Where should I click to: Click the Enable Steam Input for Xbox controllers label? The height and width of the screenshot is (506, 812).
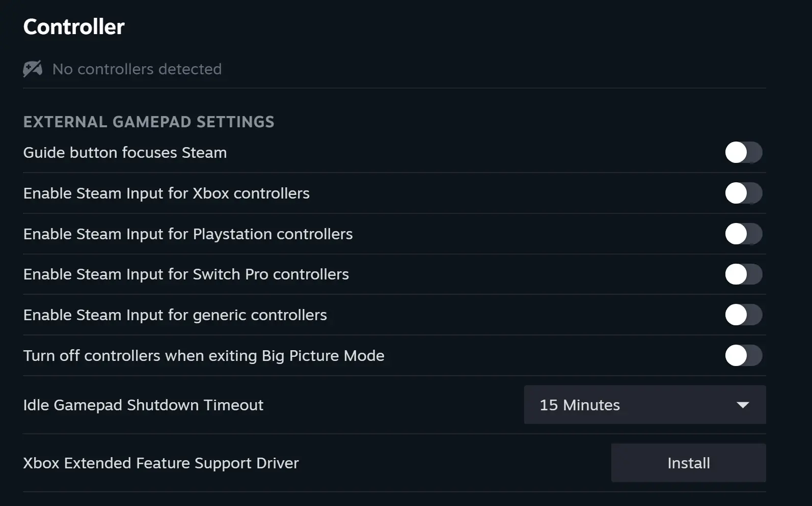coord(166,193)
